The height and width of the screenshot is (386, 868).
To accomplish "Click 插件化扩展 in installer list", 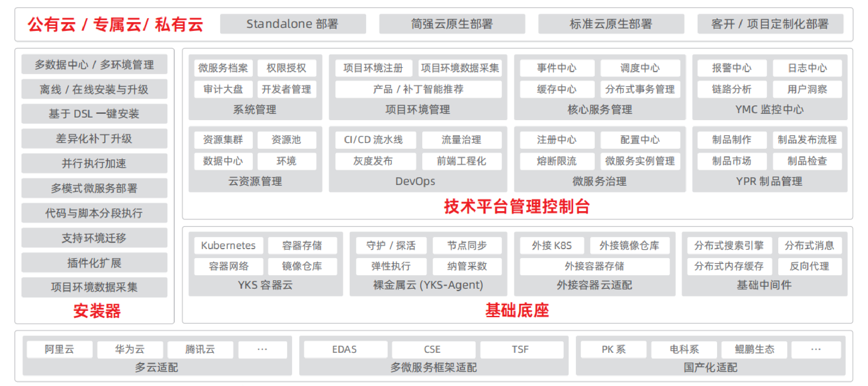I will 94,263.
